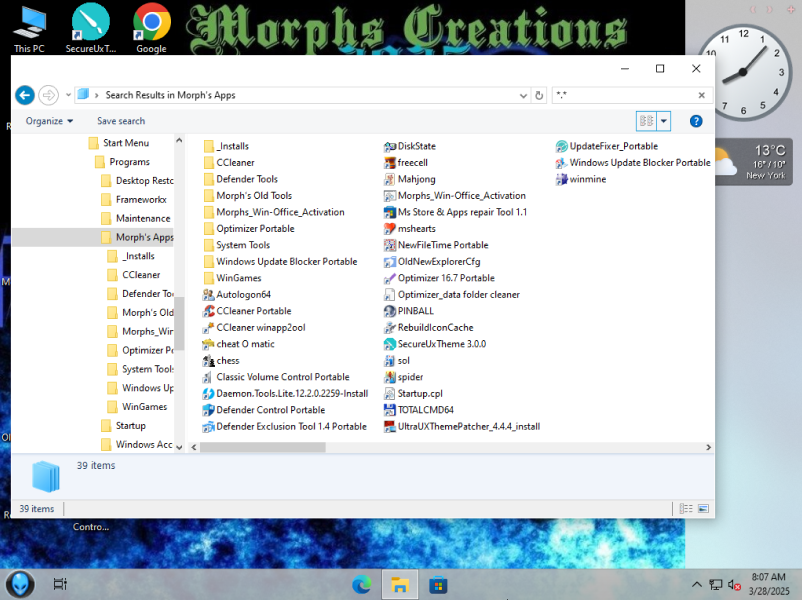Select the Autologon64 icon
Image resolution: width=802 pixels, height=600 pixels.
(208, 295)
